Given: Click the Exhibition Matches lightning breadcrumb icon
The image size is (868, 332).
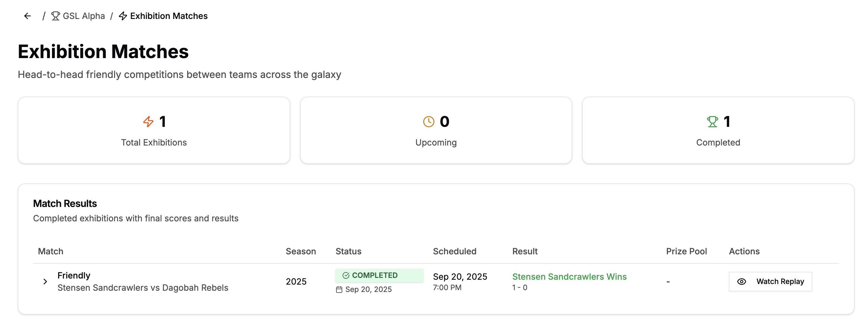Looking at the screenshot, I should pyautogui.click(x=123, y=16).
